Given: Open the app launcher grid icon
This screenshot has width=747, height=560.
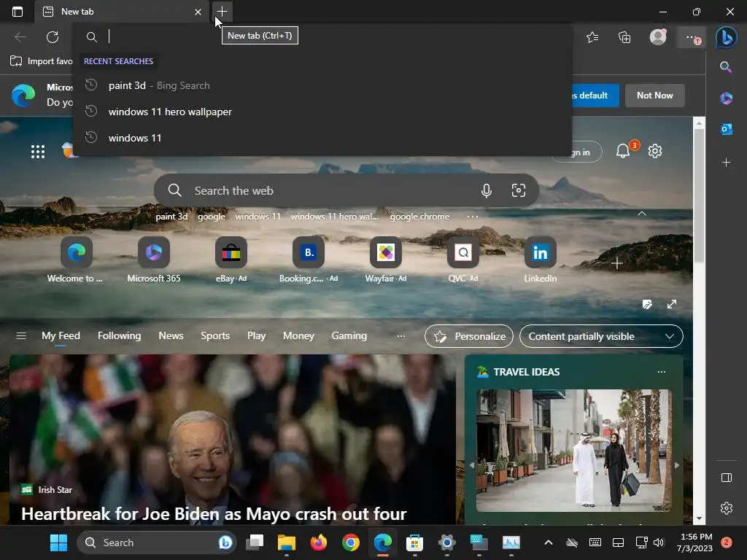Looking at the screenshot, I should click(38, 152).
